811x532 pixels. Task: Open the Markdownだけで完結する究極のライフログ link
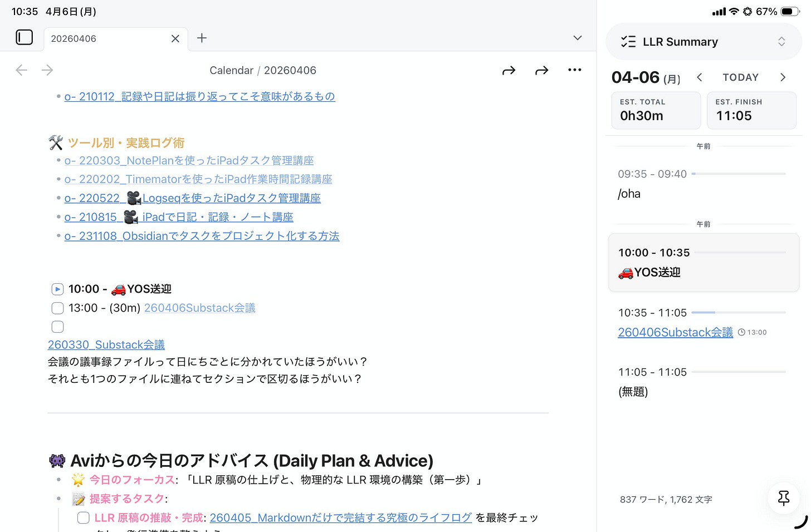pos(340,517)
